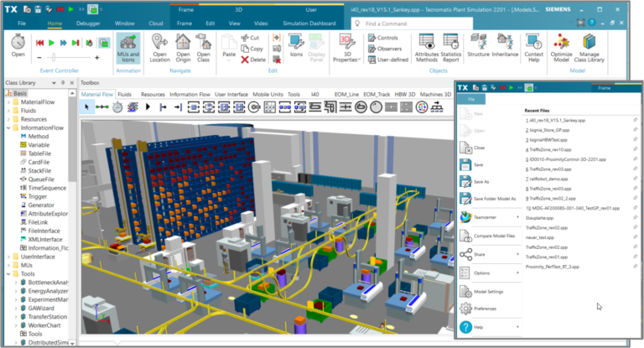The width and height of the screenshot is (644, 348).
Task: Switch to the Debugger ribbon tab
Action: [x=90, y=25]
